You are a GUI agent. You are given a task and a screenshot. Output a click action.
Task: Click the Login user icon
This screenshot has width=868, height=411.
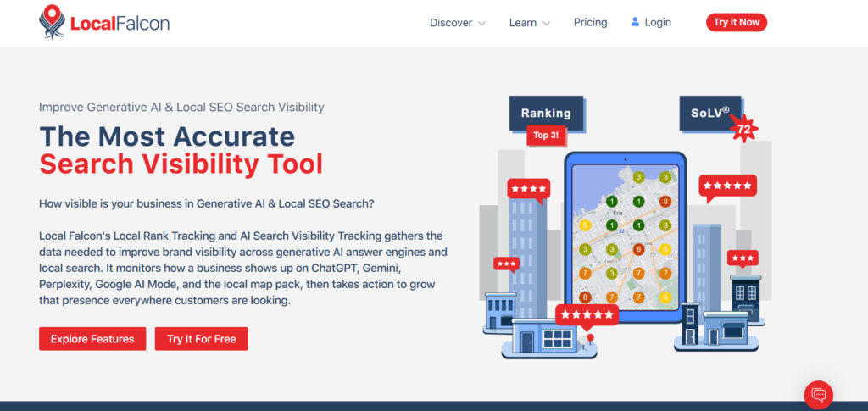[x=635, y=22]
